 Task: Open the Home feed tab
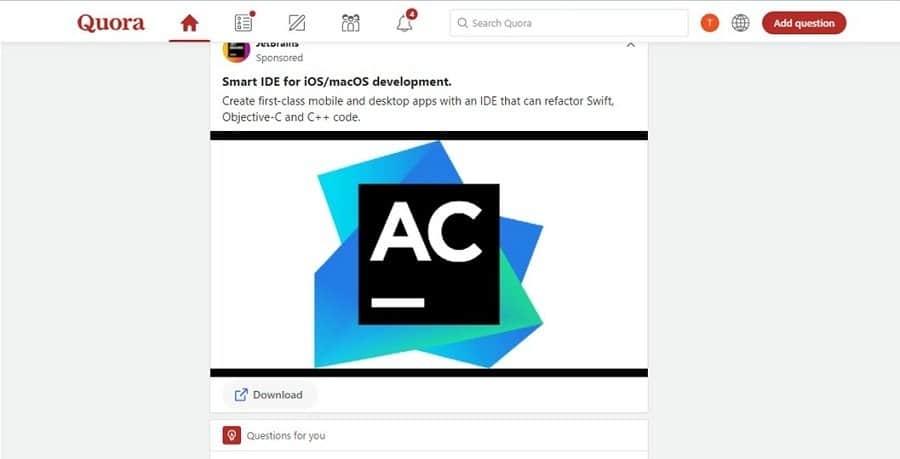pyautogui.click(x=189, y=23)
